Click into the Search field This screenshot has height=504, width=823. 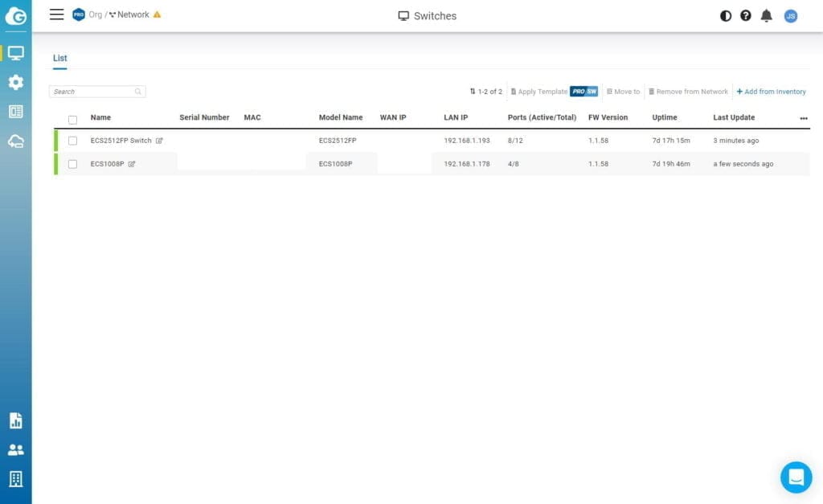[92, 92]
